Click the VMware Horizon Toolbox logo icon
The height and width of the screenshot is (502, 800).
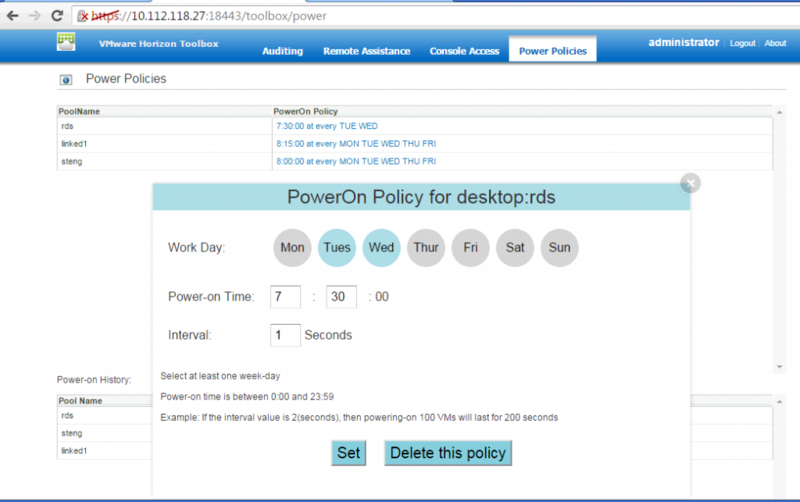66,42
